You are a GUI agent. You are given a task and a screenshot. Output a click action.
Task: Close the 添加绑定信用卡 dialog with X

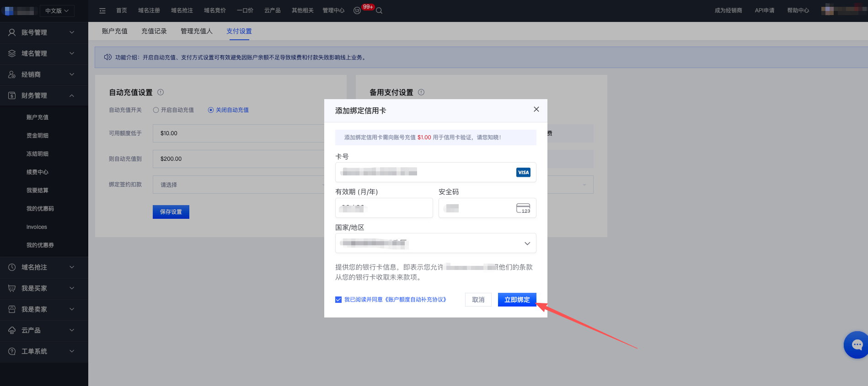click(x=536, y=109)
